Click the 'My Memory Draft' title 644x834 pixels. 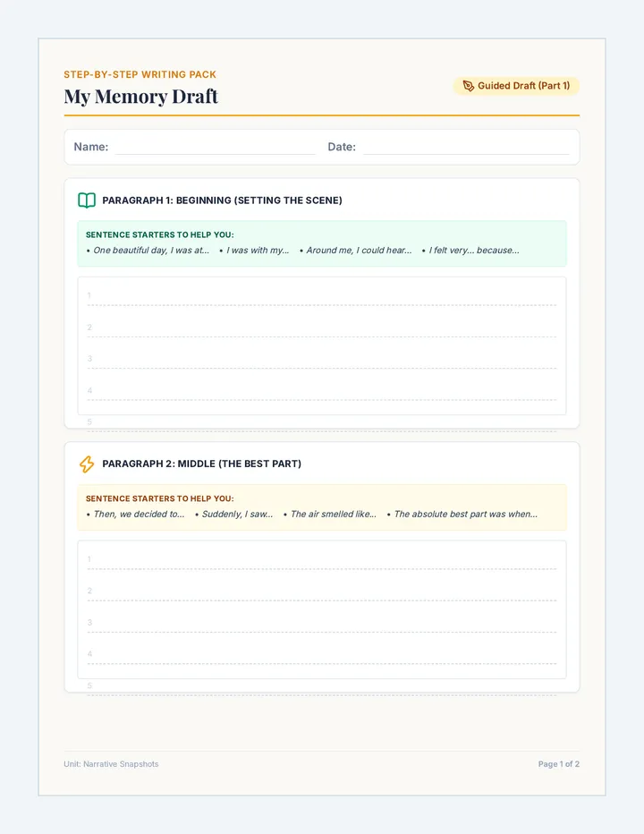point(141,97)
